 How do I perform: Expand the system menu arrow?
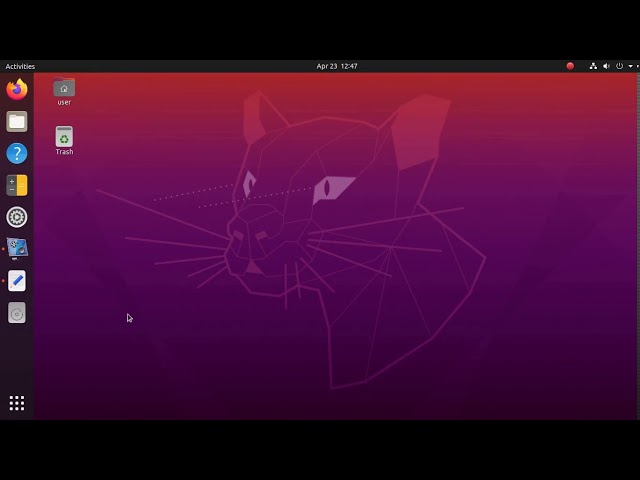tap(631, 66)
